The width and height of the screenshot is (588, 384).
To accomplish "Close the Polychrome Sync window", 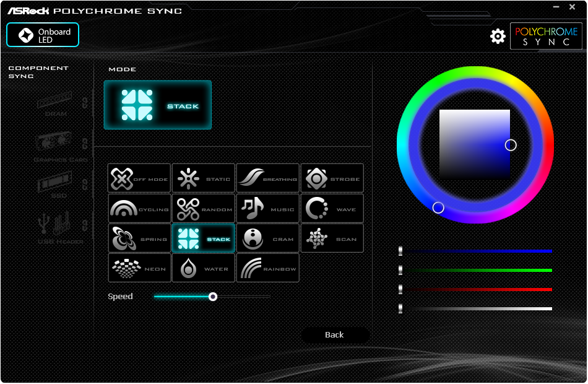I will point(573,7).
